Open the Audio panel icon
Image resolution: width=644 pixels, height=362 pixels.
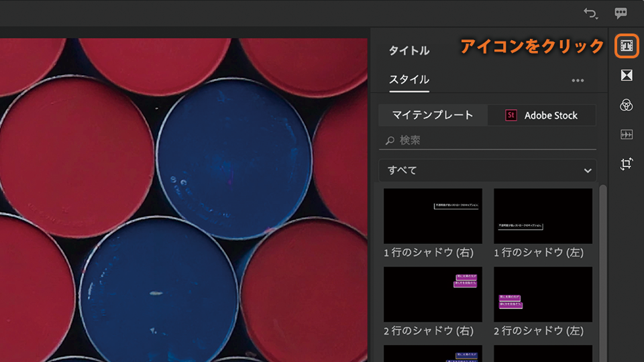(x=627, y=134)
